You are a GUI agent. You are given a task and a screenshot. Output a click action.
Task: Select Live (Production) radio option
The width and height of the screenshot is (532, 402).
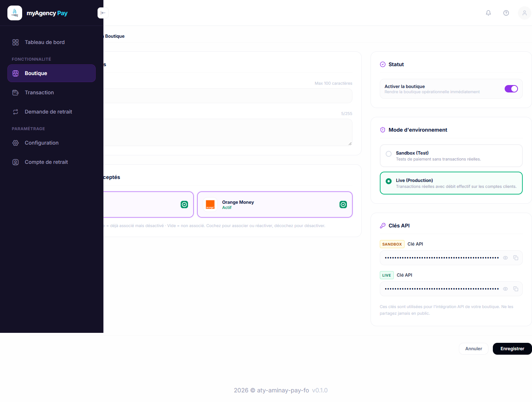pos(389,181)
